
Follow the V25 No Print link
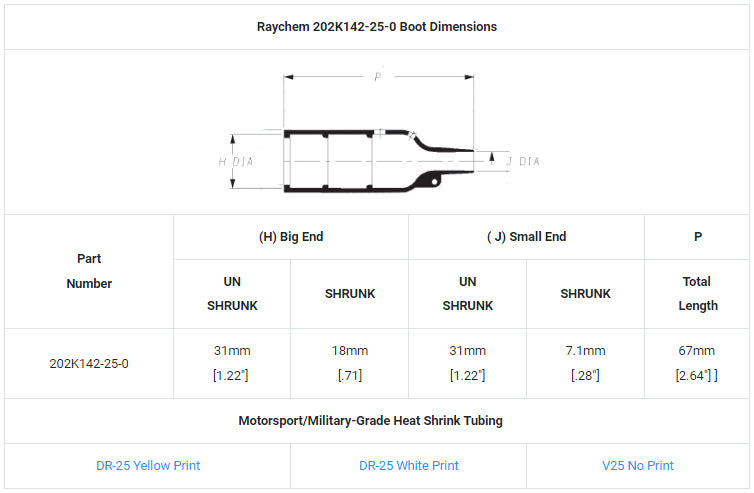click(x=637, y=465)
